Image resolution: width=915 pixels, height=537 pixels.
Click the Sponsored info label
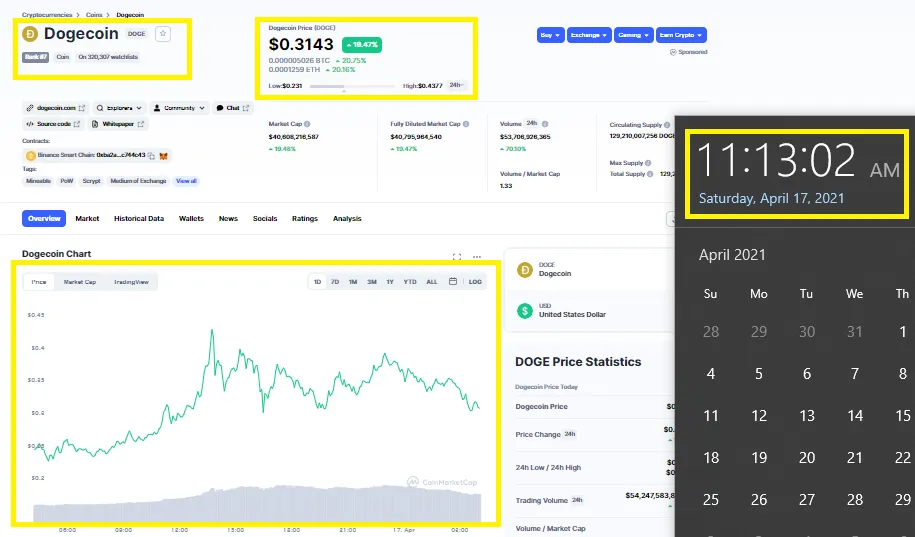(689, 52)
